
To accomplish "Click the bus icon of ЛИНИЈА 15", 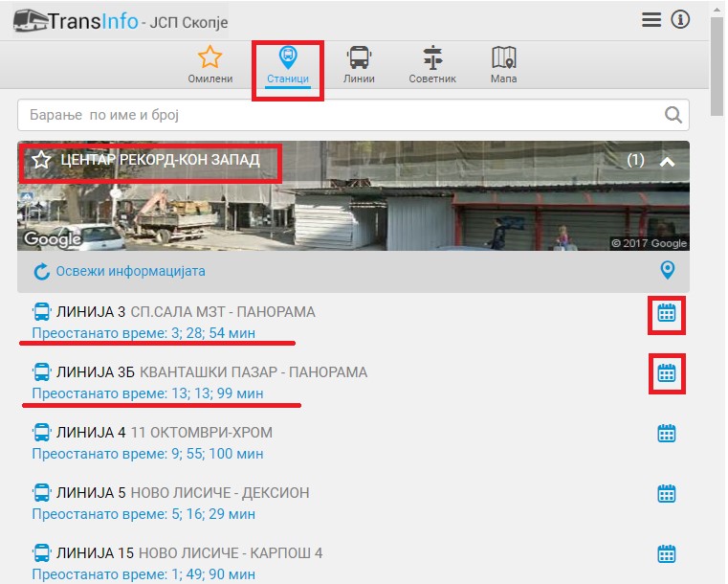I will [x=41, y=553].
